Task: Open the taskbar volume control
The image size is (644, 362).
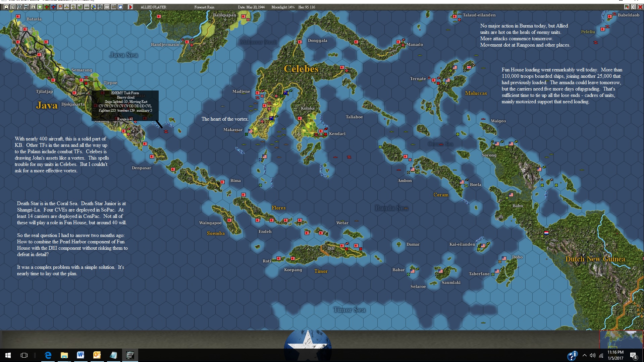Action: point(593,355)
